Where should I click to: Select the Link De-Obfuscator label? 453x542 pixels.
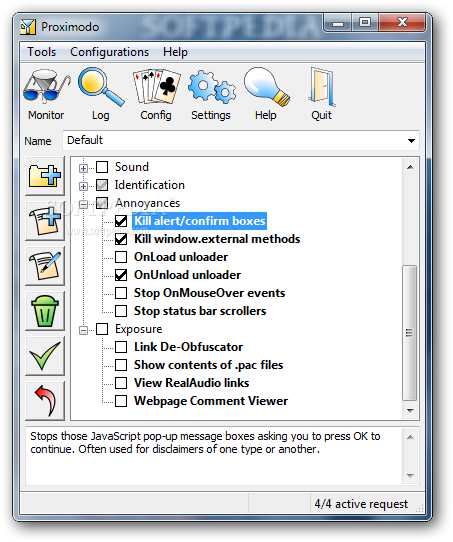(188, 347)
